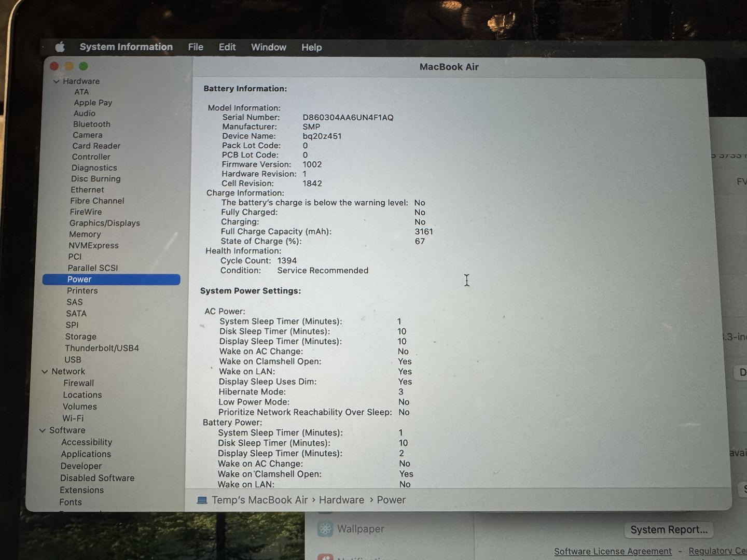Open the Edit menu
This screenshot has height=560, width=747.
227,47
